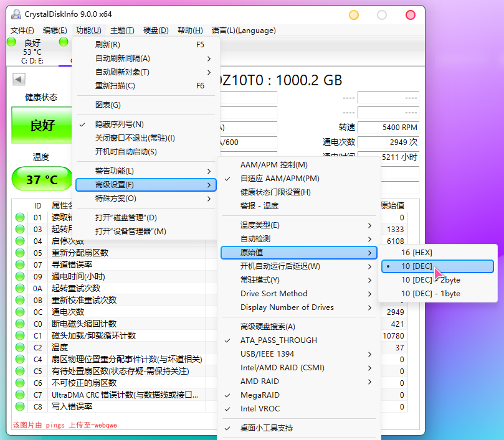The height and width of the screenshot is (440, 504).
Task: Click the CrystalDiskInfo app icon in title bar
Action: pyautogui.click(x=16, y=14)
